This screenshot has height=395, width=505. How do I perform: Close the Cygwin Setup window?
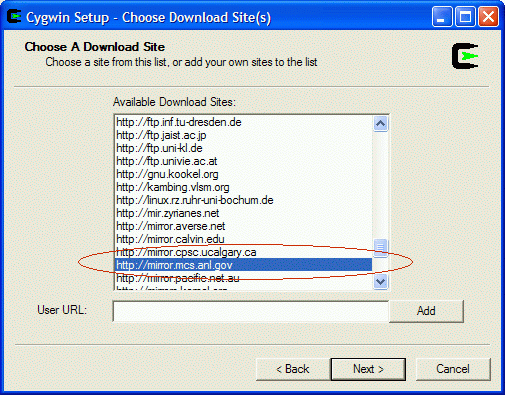tap(488, 17)
